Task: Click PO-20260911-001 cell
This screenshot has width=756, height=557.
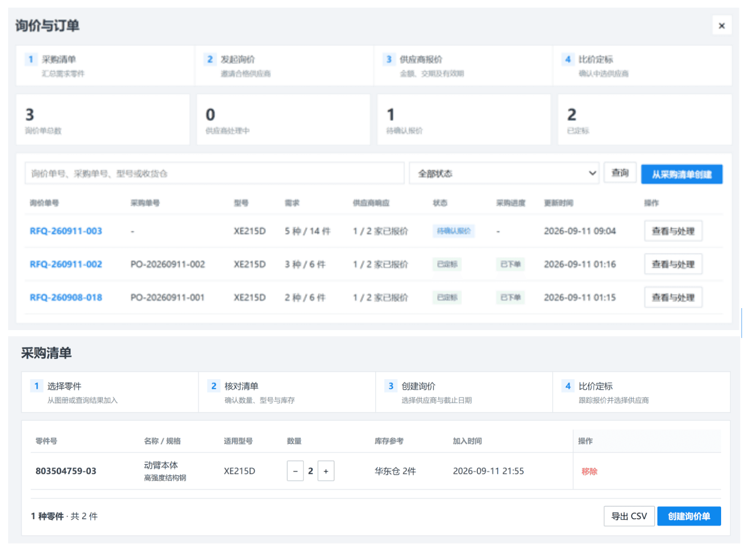Action: click(x=168, y=298)
